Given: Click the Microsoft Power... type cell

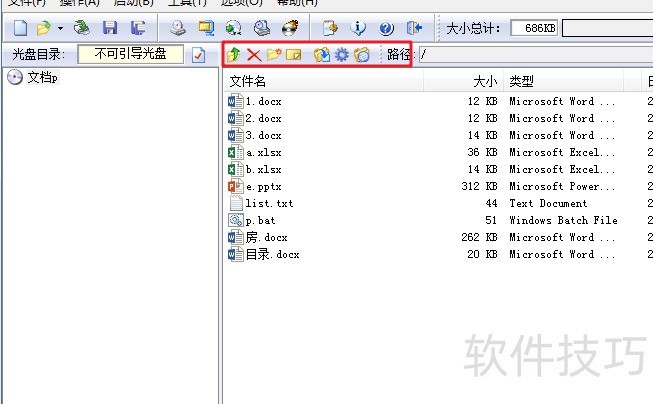Looking at the screenshot, I should (562, 187).
